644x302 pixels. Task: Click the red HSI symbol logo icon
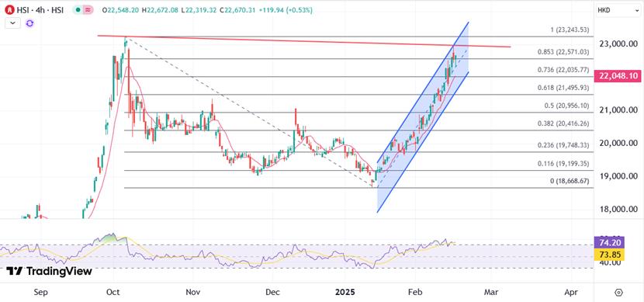point(9,10)
